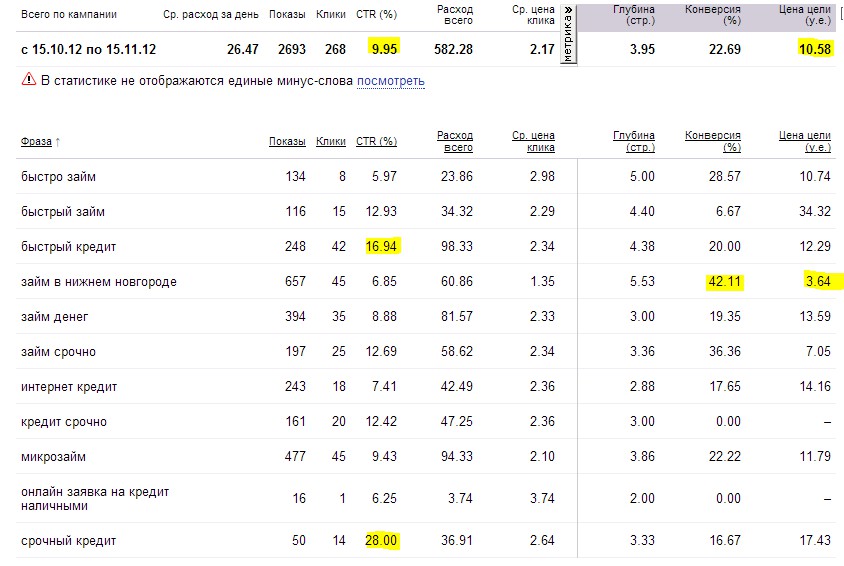This screenshot has width=844, height=566.
Task: Sort table by Фраза column header
Action: click(36, 142)
